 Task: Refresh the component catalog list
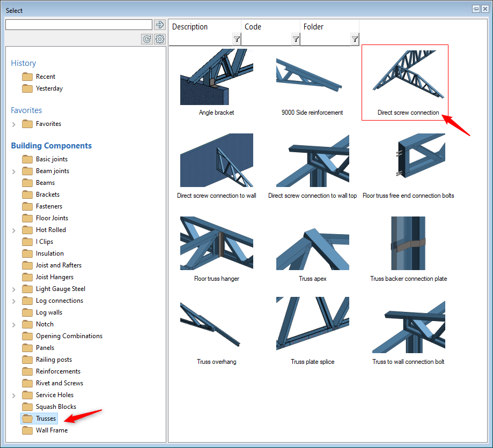[x=146, y=39]
